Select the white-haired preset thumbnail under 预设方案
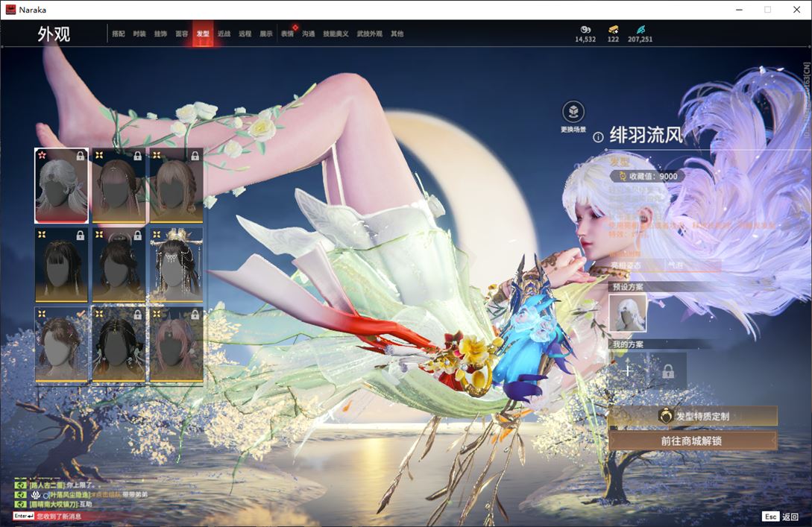The width and height of the screenshot is (812, 527). [x=628, y=312]
